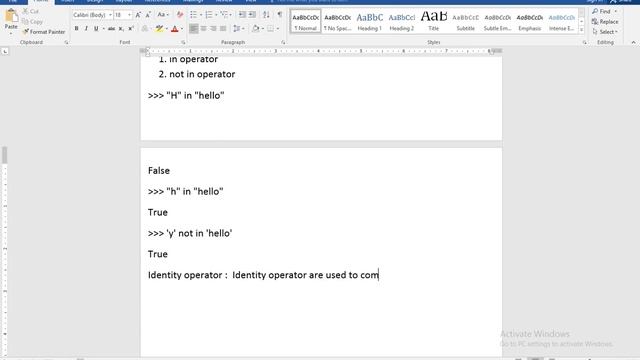This screenshot has height=360, width=640.
Task: Click list item "not in operator"
Action: 202,74
